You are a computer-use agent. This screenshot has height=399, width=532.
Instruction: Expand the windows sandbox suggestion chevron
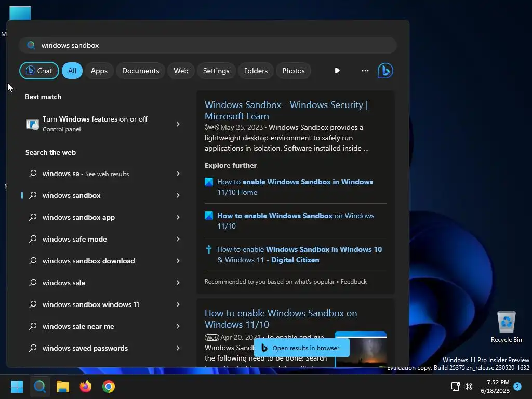click(178, 195)
